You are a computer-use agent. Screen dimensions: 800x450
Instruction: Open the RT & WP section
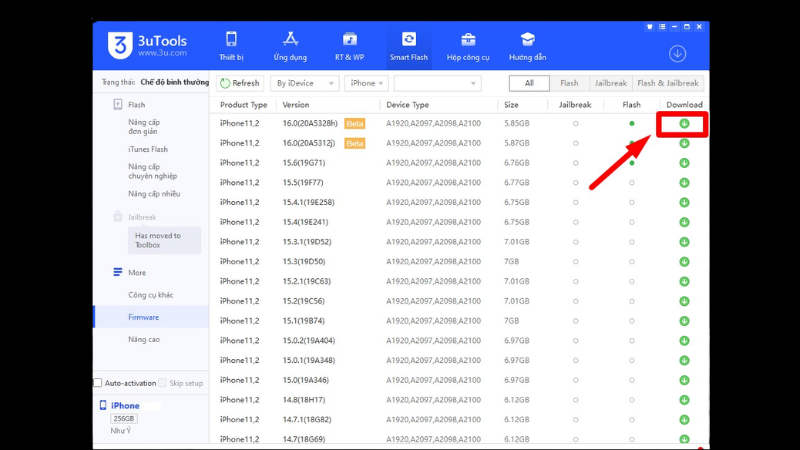point(349,46)
